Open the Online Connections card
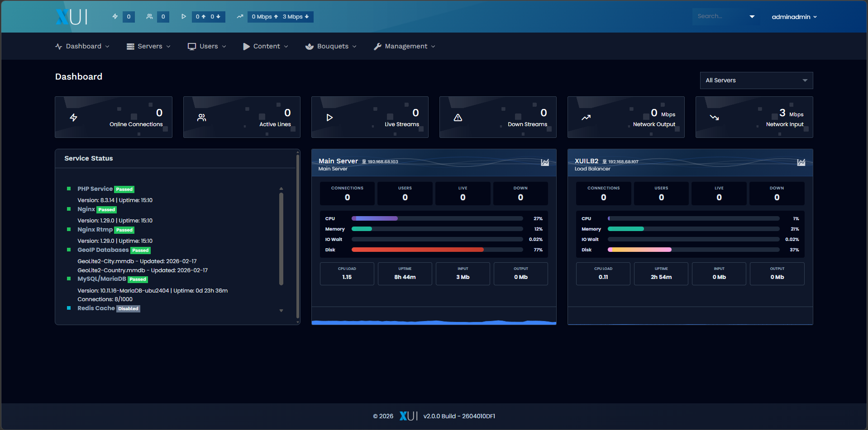This screenshot has height=430, width=868. [114, 117]
